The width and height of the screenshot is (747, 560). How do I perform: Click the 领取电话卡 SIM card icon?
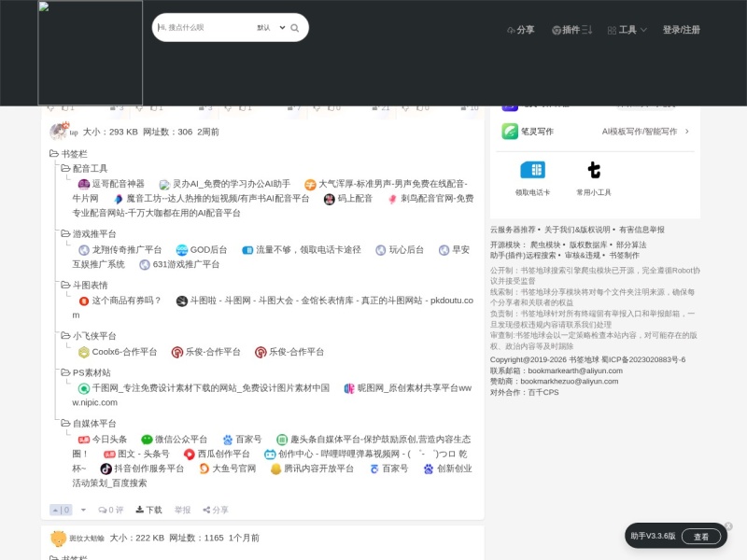[x=534, y=172]
